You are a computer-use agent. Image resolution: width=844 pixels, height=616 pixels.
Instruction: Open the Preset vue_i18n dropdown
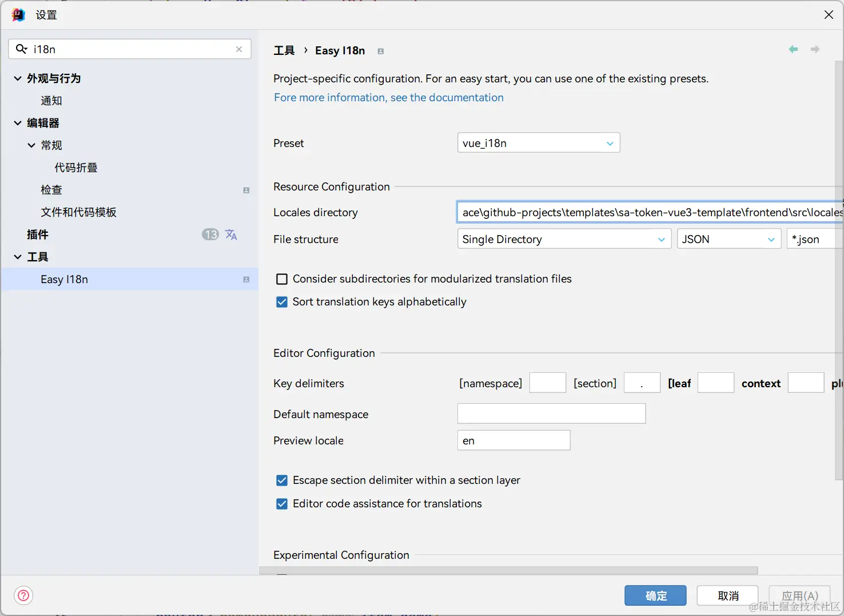point(539,143)
